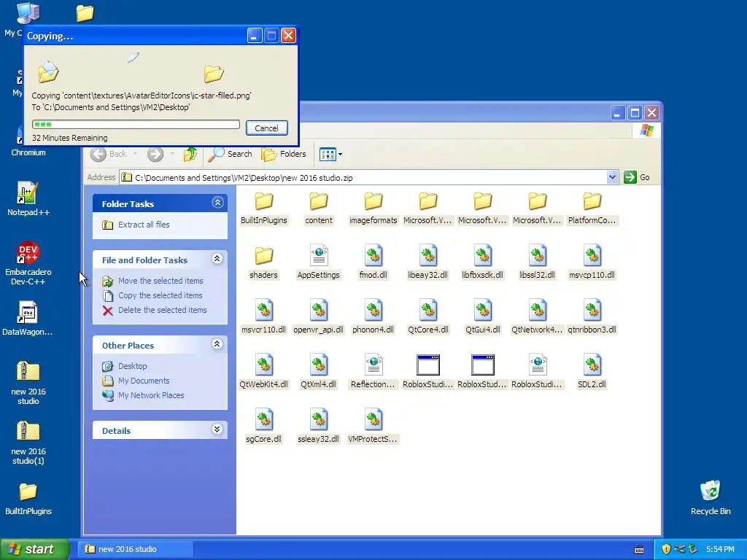Open the Views dropdown in toolbar
Screen dimensions: 747x560
[340, 155]
